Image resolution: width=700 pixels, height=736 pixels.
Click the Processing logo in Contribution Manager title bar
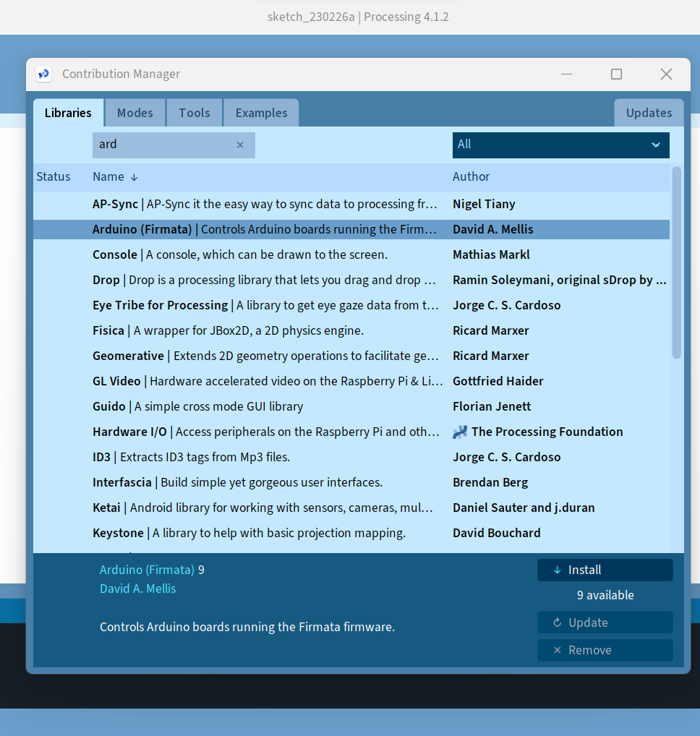click(x=43, y=74)
